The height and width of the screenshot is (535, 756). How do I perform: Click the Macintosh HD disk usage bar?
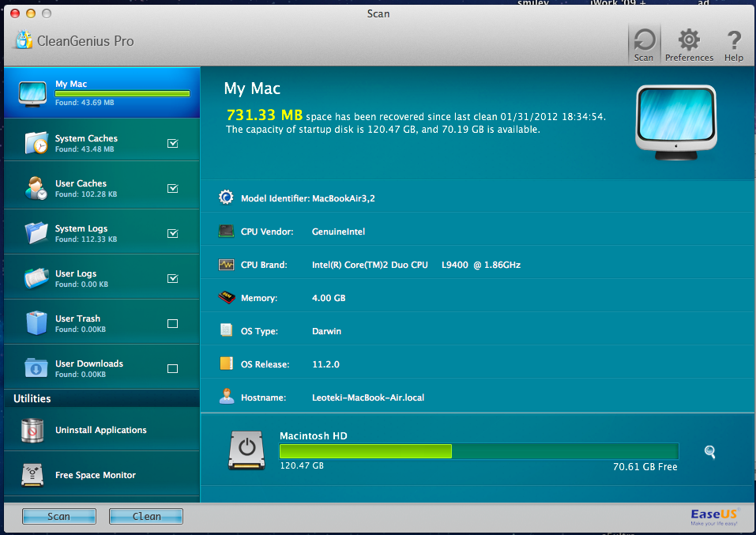(x=479, y=451)
